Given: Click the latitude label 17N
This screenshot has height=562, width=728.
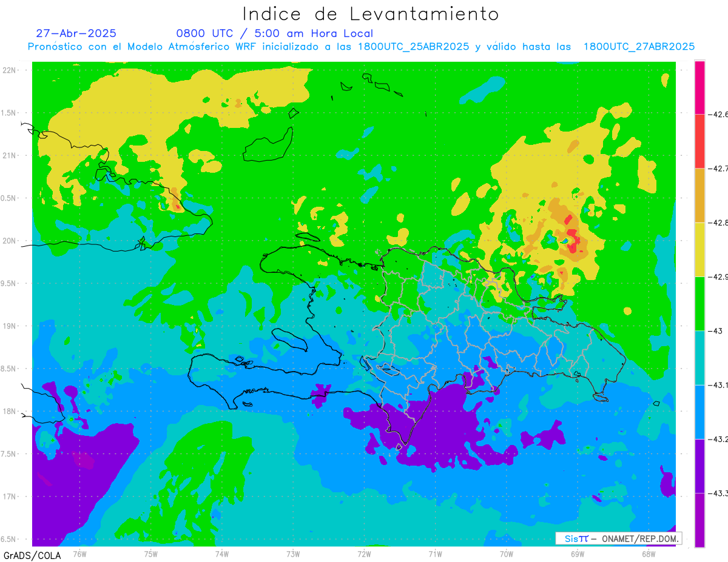Looking at the screenshot, I should (9, 497).
